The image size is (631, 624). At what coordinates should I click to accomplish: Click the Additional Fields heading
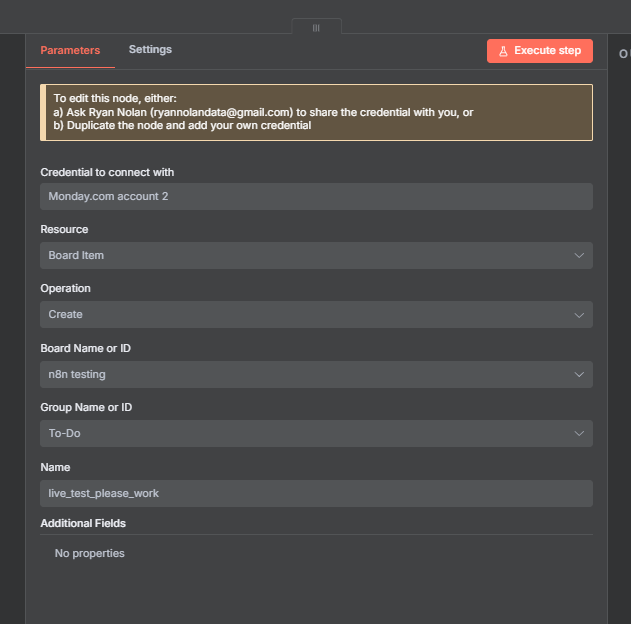83,523
